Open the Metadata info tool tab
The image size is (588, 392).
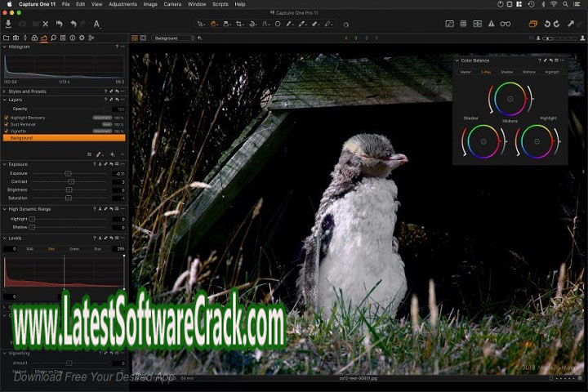pyautogui.click(x=73, y=38)
